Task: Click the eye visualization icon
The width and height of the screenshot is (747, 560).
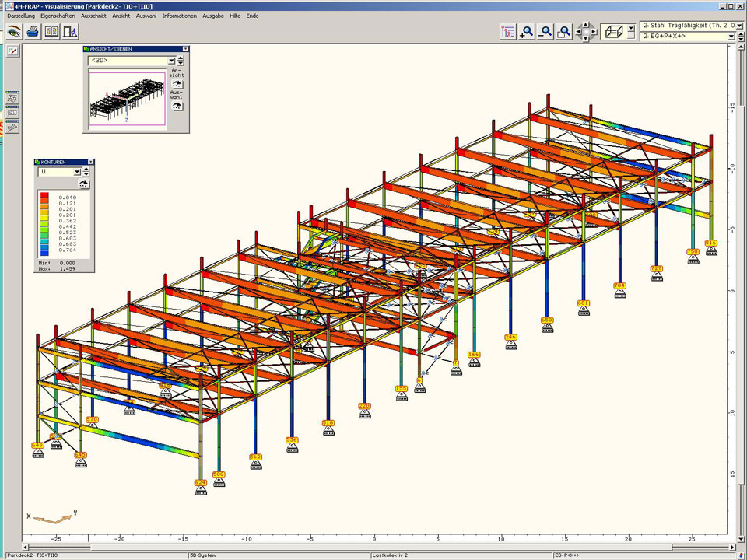Action: (x=13, y=32)
